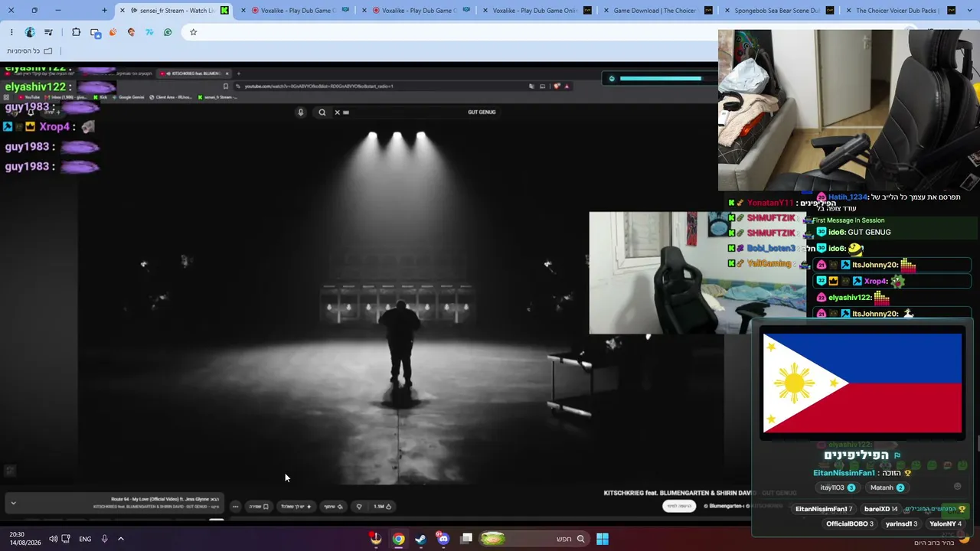This screenshot has width=980, height=551.
Task: Open Steam from the taskbar
Action: (x=420, y=539)
